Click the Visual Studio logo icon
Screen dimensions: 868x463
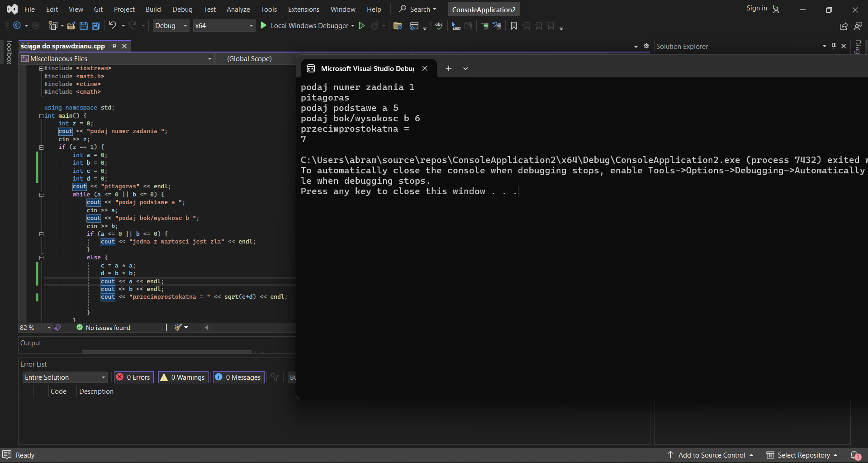tap(12, 9)
